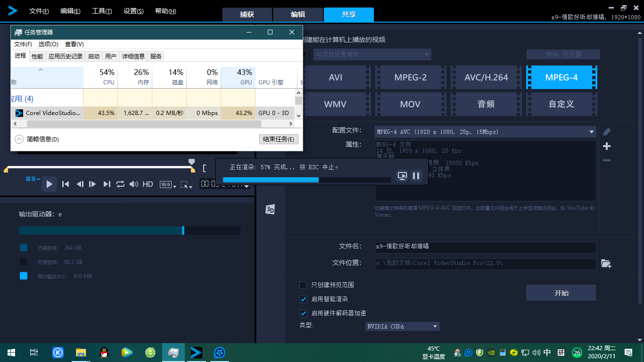Open the 16:9 aspect ratio dropdown
Viewport: 644px width, 362px height.
[x=168, y=185]
